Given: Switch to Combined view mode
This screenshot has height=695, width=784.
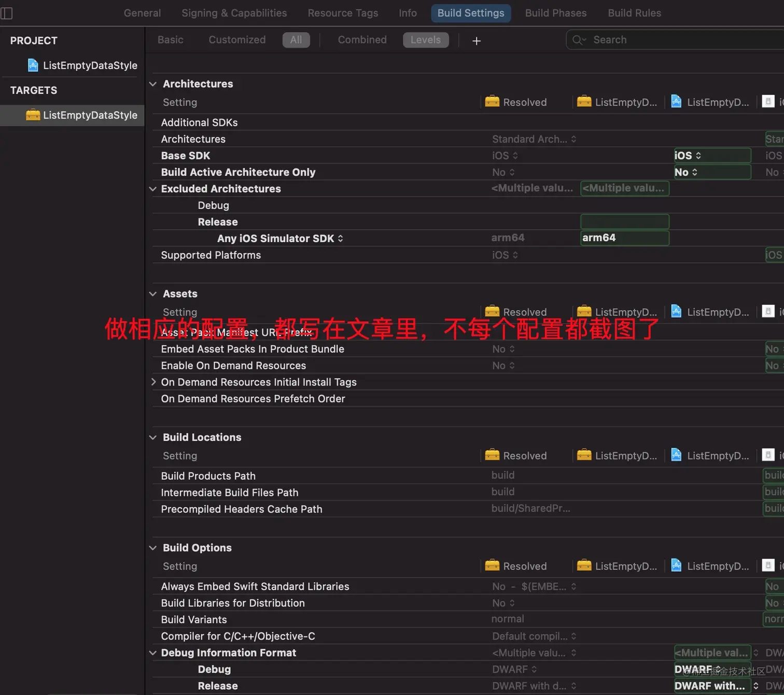Looking at the screenshot, I should pyautogui.click(x=362, y=40).
